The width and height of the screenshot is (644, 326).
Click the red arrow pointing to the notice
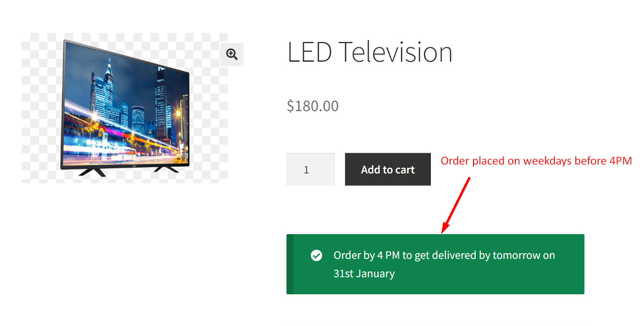[456, 205]
